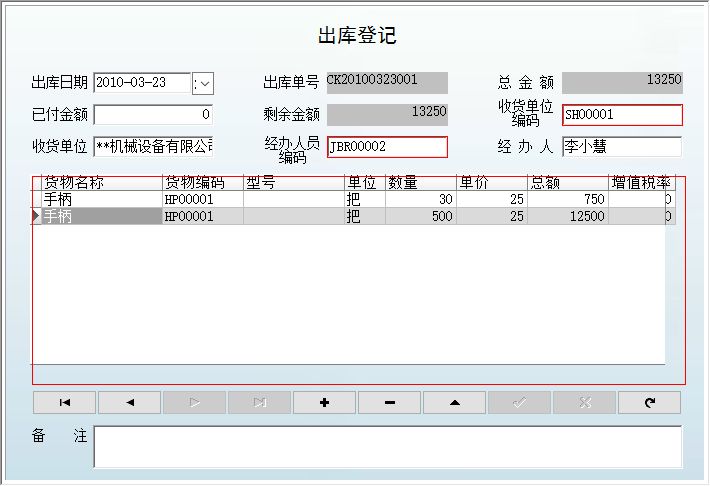Click the 经办人员编码 field JBR00002
The width and height of the screenshot is (710, 486).
(x=387, y=147)
